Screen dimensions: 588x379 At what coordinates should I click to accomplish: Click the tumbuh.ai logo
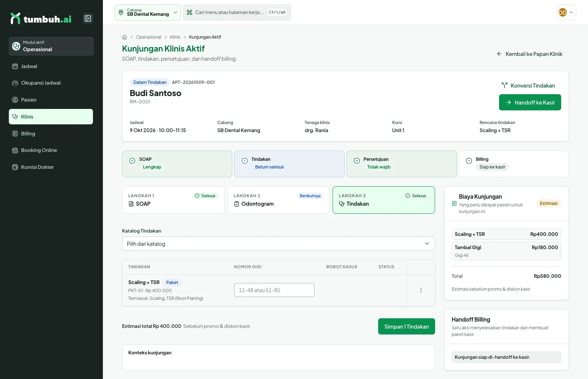41,19
